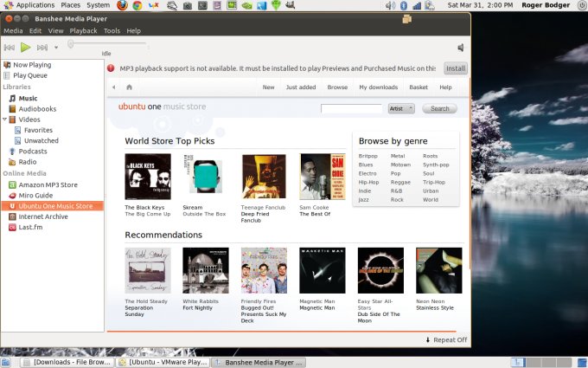
Task: Open Amazon MP3 Store source
Action: click(x=48, y=184)
